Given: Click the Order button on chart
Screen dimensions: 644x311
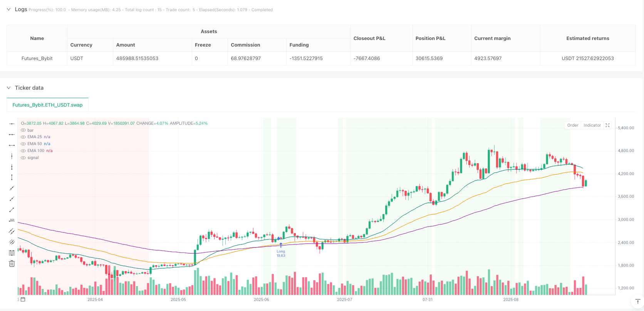Looking at the screenshot, I should point(572,125).
